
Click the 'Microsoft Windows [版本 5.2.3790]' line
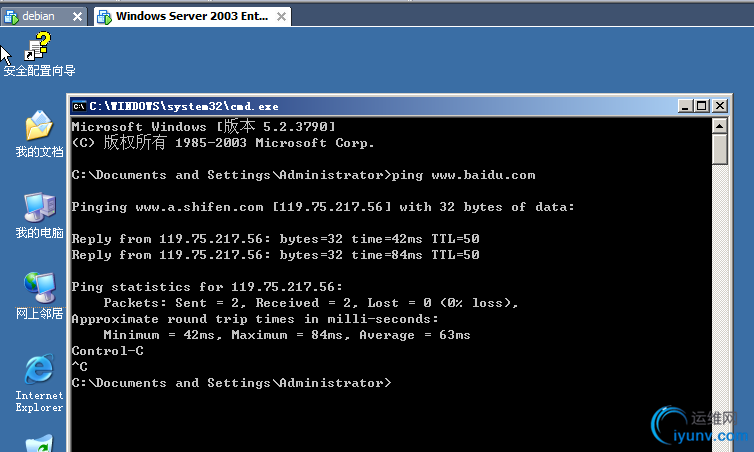[203, 126]
